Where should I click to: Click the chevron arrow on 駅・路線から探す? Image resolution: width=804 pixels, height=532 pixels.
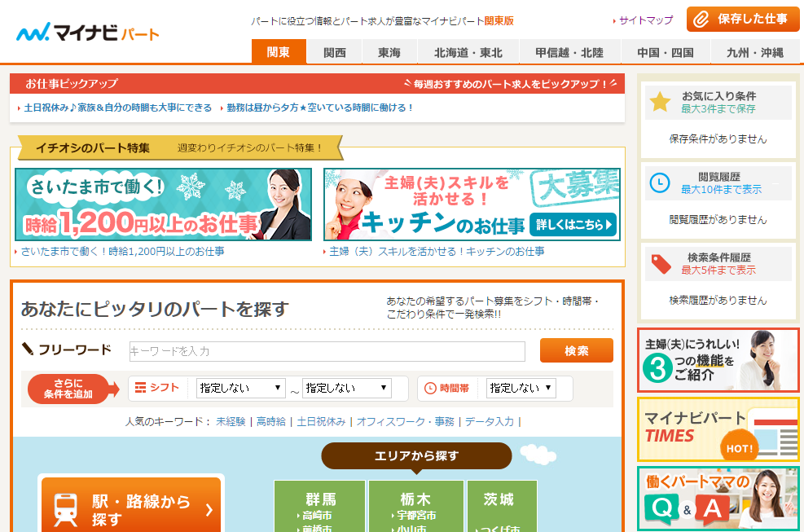coord(209,509)
